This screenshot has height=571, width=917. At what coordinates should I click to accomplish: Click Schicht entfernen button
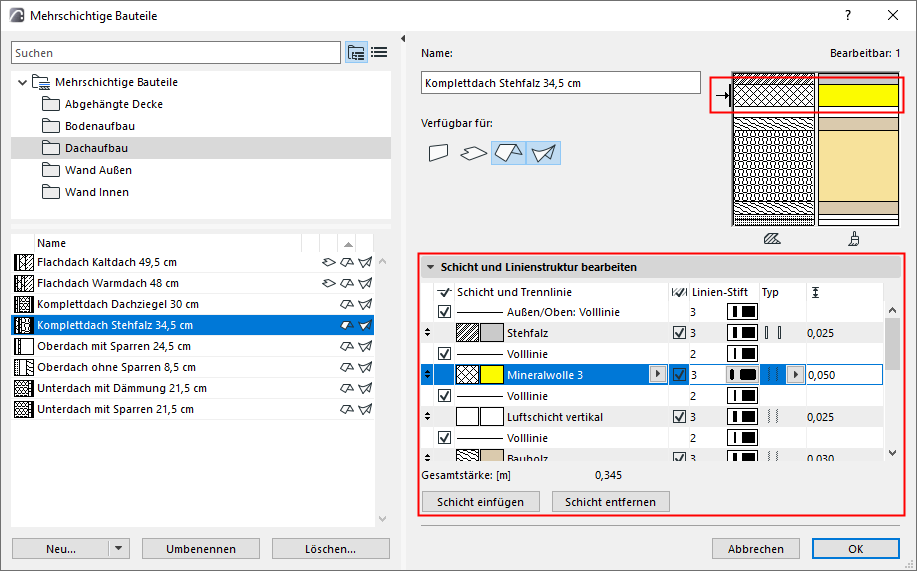point(611,502)
